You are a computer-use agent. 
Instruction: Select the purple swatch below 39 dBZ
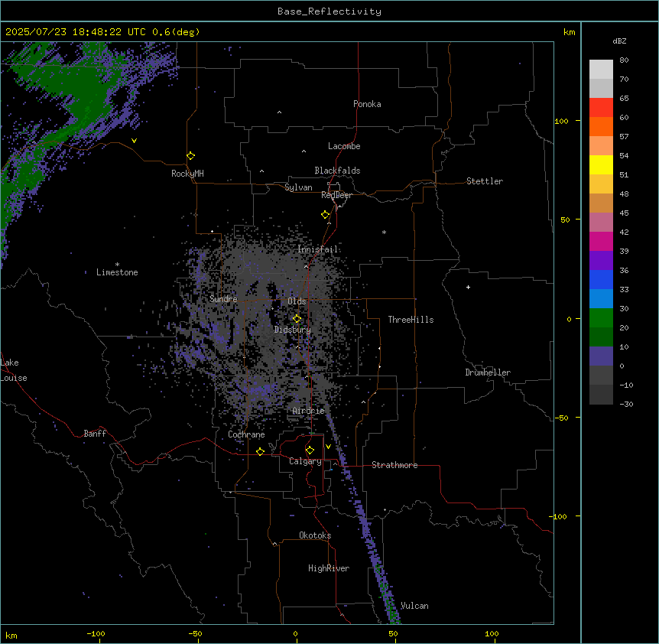click(x=601, y=261)
